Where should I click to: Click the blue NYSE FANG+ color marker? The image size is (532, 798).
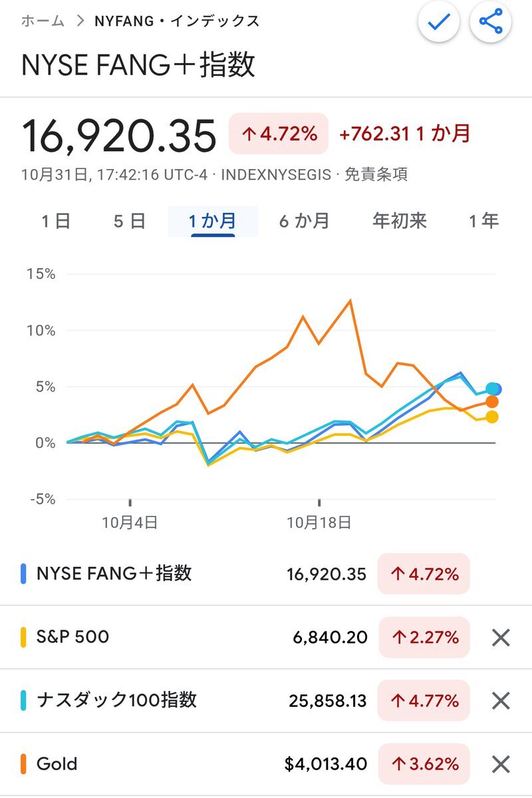(24, 574)
